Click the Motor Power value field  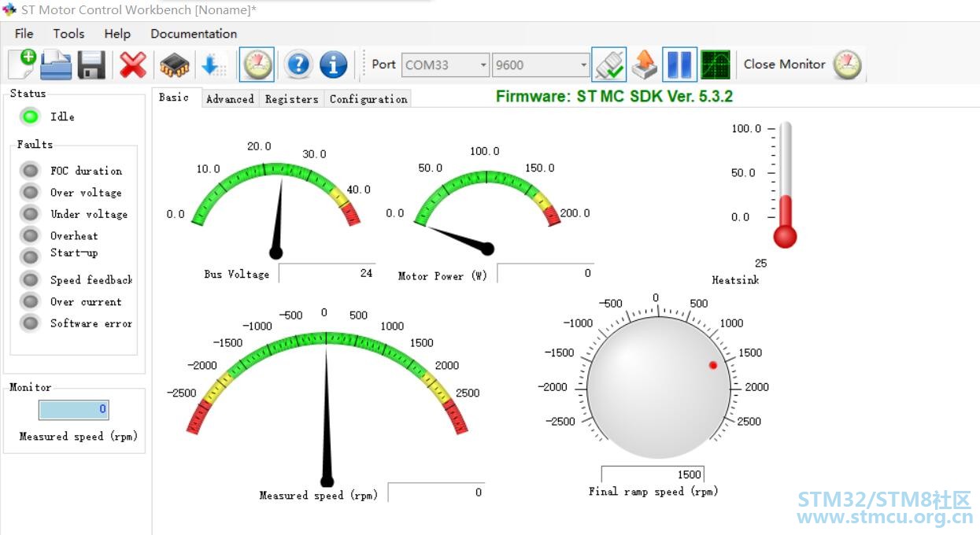pos(546,273)
